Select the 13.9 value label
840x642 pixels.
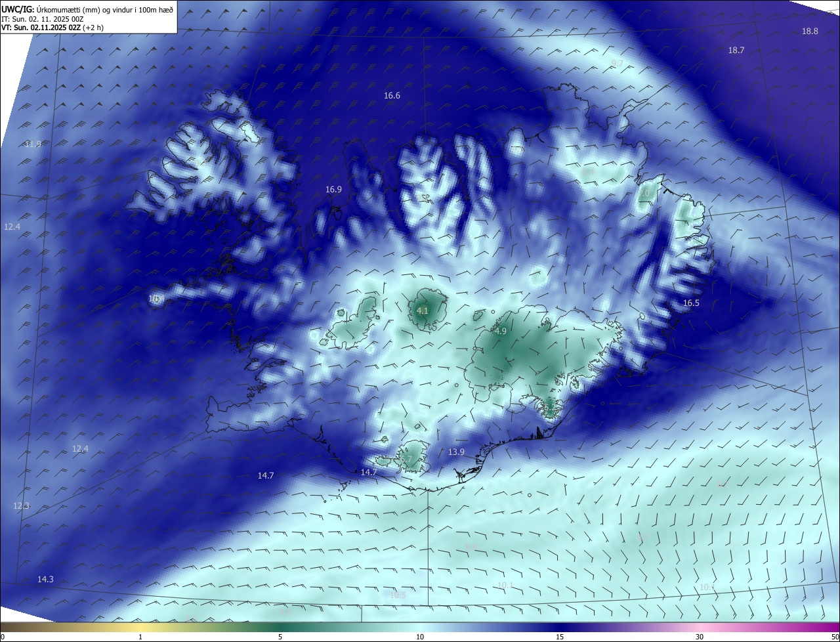[456, 452]
